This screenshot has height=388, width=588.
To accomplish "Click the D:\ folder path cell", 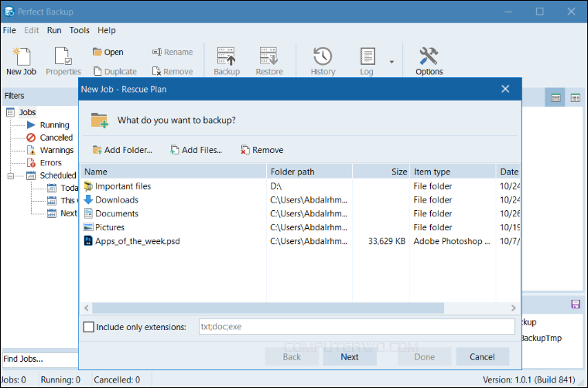I will [275, 186].
